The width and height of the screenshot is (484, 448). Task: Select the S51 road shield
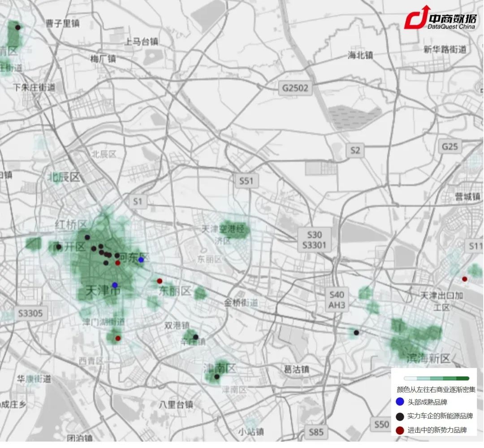(x=246, y=181)
